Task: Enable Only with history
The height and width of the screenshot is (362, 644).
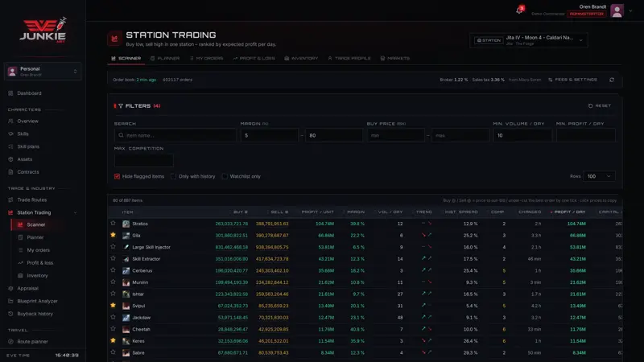Action: (x=173, y=176)
